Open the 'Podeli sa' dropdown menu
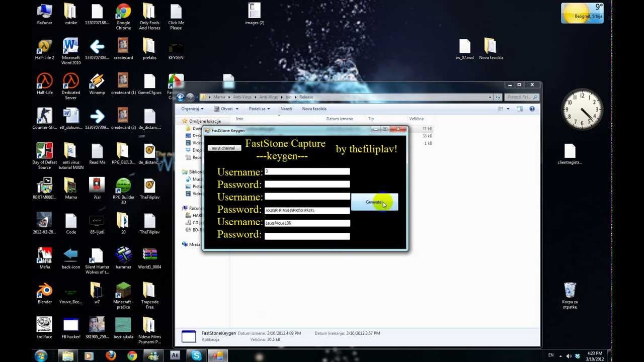 [259, 109]
